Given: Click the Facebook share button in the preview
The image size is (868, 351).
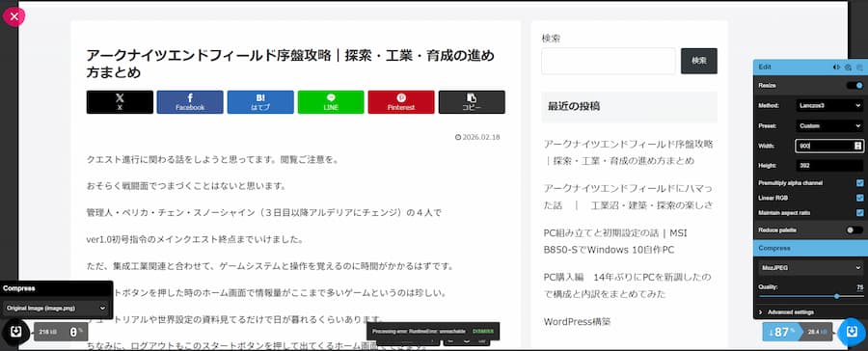Looking at the screenshot, I should pos(190,102).
